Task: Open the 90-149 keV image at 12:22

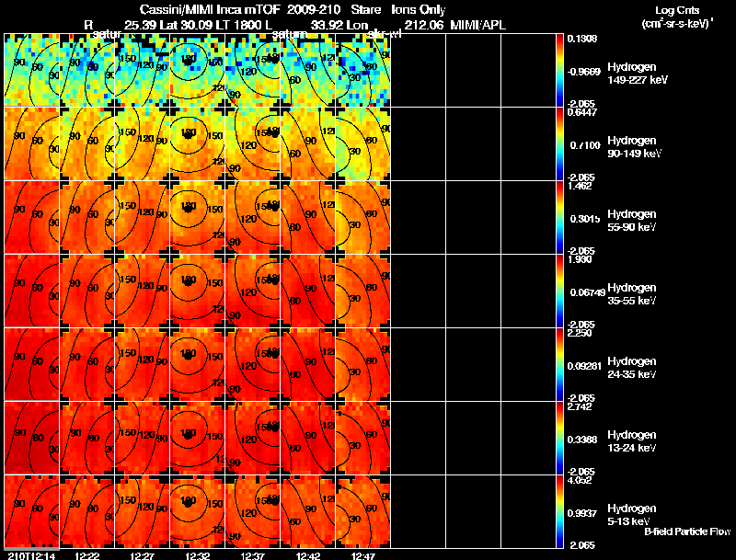Action: pos(86,143)
